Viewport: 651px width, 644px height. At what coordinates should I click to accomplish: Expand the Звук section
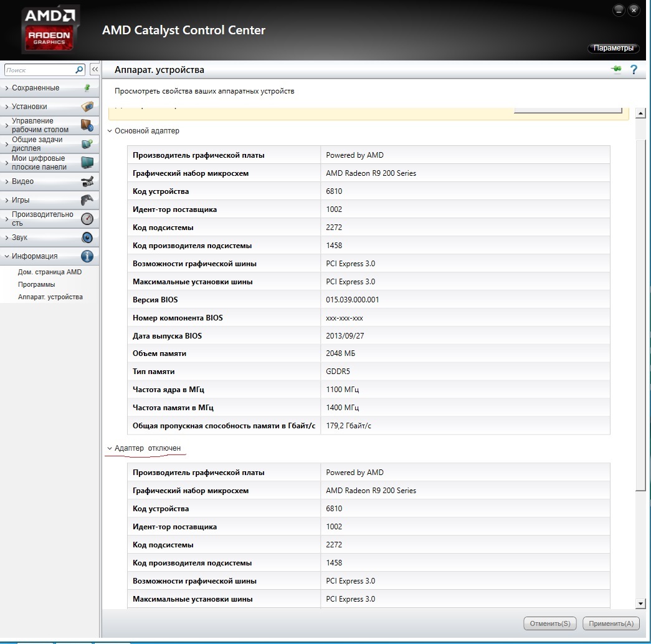tap(6, 238)
